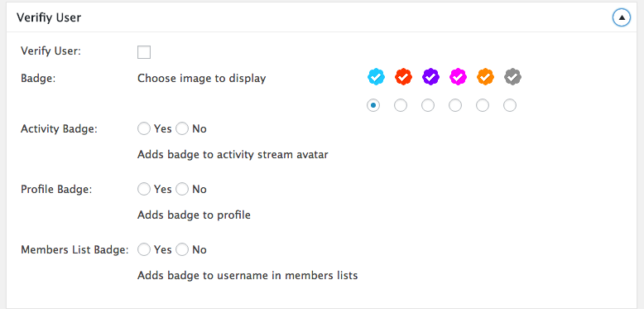Select radio button under blue badge
Image resolution: width=644 pixels, height=309 pixels.
[373, 105]
